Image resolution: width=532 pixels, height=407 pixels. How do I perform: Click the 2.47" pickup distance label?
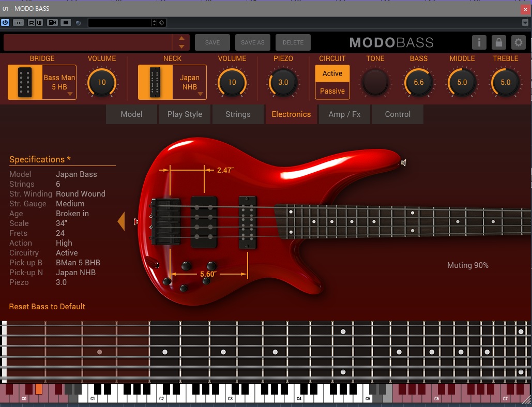pos(225,170)
